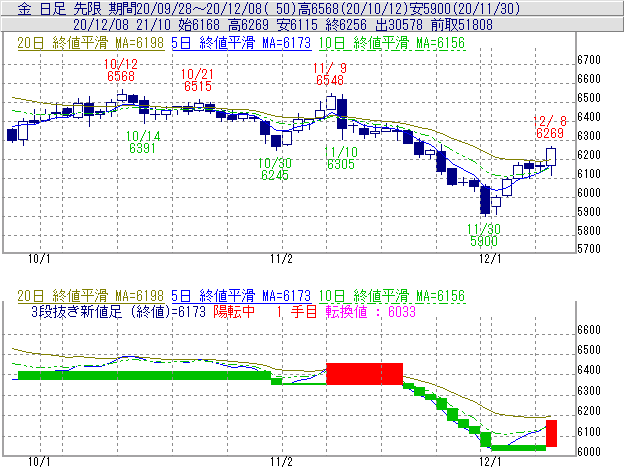Click the 始6168 open value
Screen dimensions: 624x473
[x=199, y=25]
